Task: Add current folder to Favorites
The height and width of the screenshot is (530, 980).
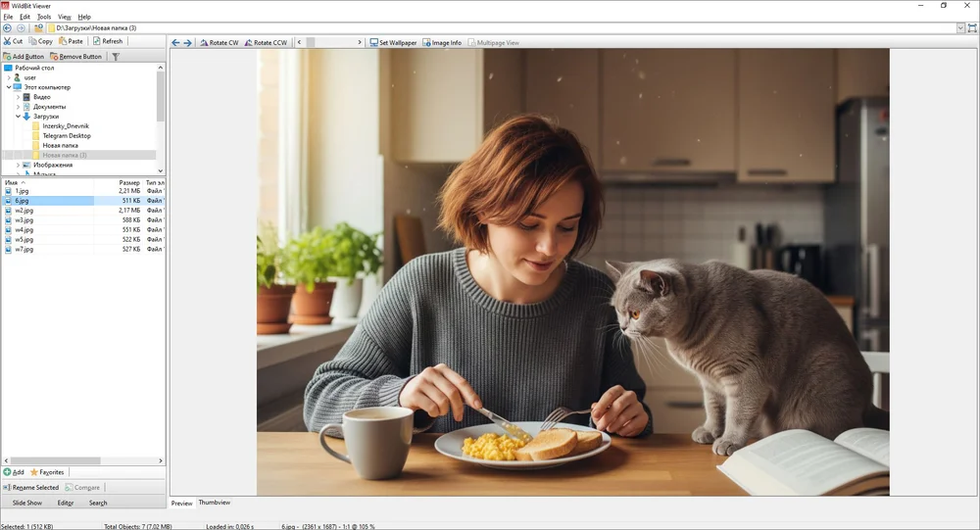Action: pos(47,472)
